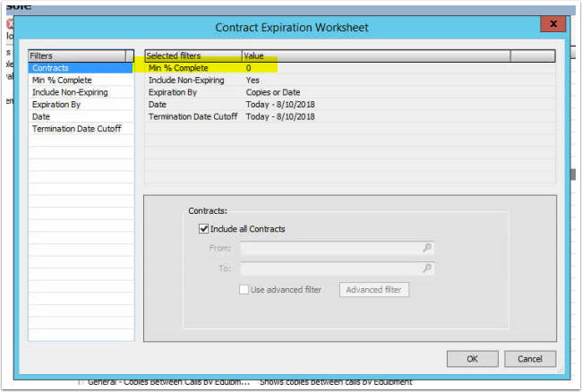This screenshot has height=392, width=582.
Task: Click the To contract input field
Action: [x=337, y=268]
